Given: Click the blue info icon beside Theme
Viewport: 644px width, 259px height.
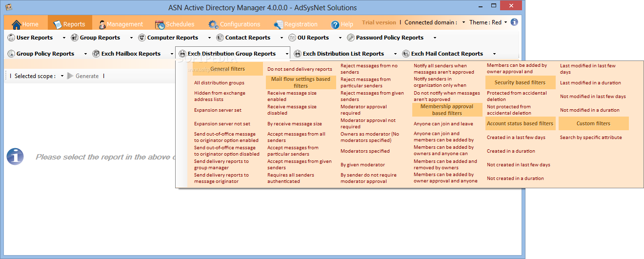Looking at the screenshot, I should [x=514, y=22].
